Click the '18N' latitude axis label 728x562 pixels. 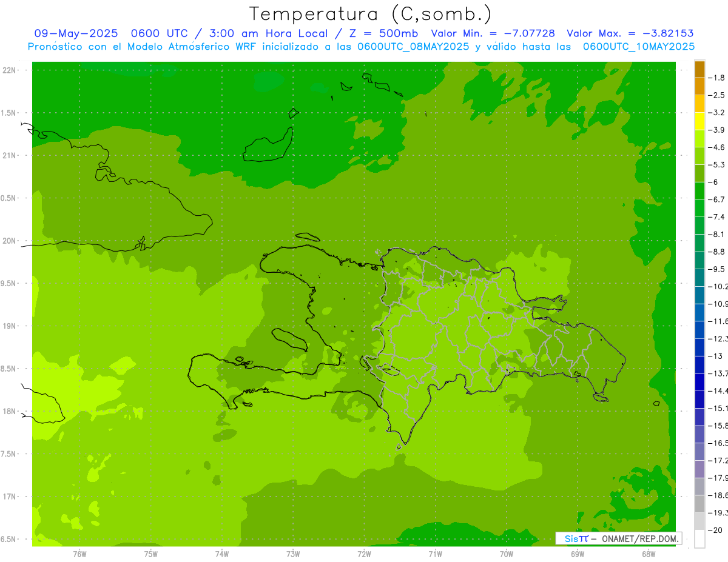[10, 411]
